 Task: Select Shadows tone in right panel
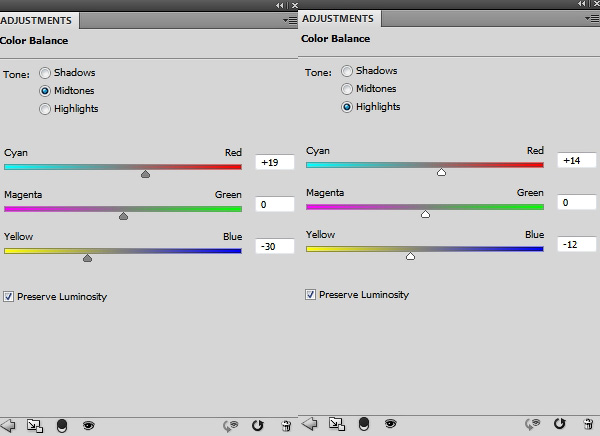pyautogui.click(x=347, y=71)
